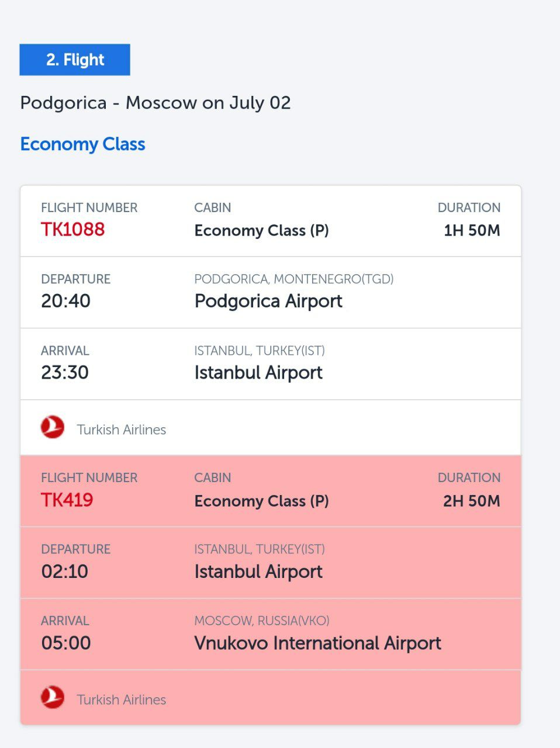Select the blue "2. Flight" label
The width and height of the screenshot is (560, 748).
point(75,60)
